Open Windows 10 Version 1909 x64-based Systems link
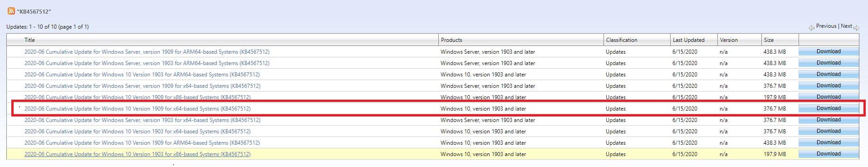Image resolution: width=868 pixels, height=167 pixels. (x=137, y=109)
